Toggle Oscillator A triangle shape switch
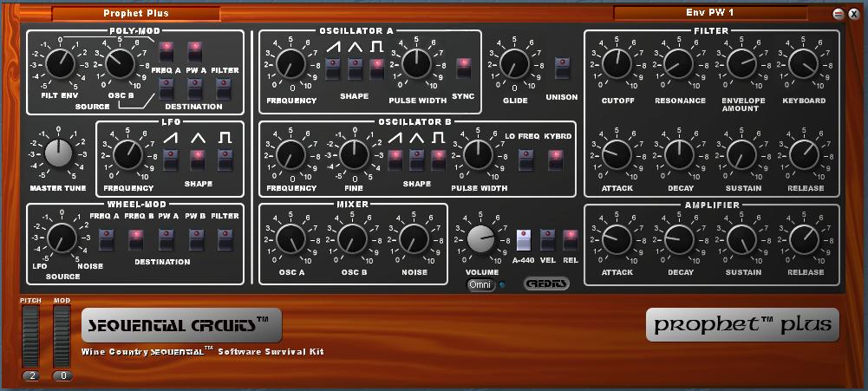Screen dimensions: 868x391 point(355,68)
